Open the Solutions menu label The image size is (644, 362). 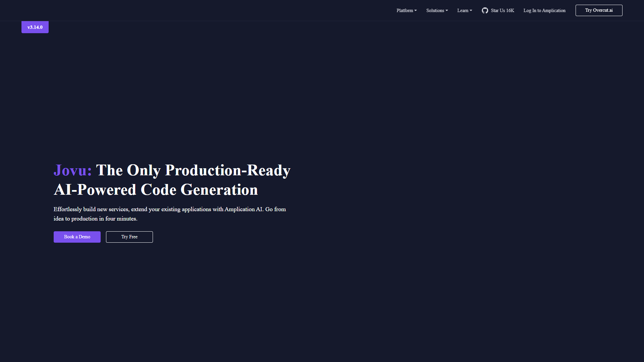coord(435,10)
